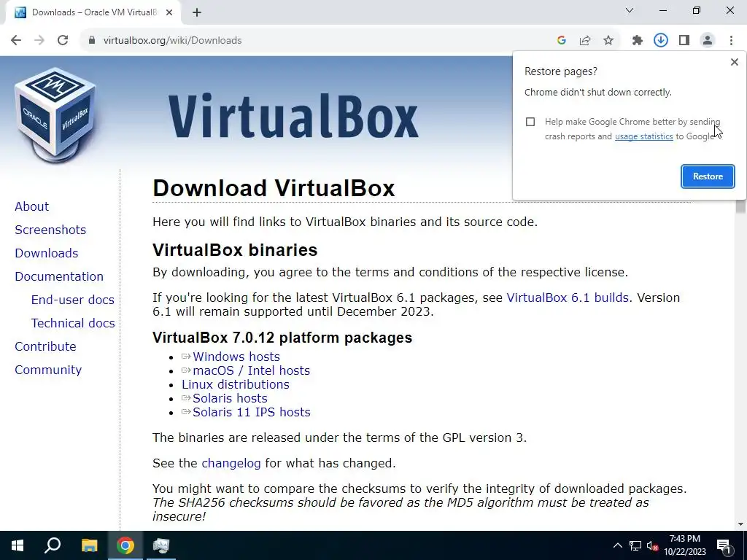This screenshot has height=560, width=747.
Task: Go back to the previous page
Action: [16, 41]
